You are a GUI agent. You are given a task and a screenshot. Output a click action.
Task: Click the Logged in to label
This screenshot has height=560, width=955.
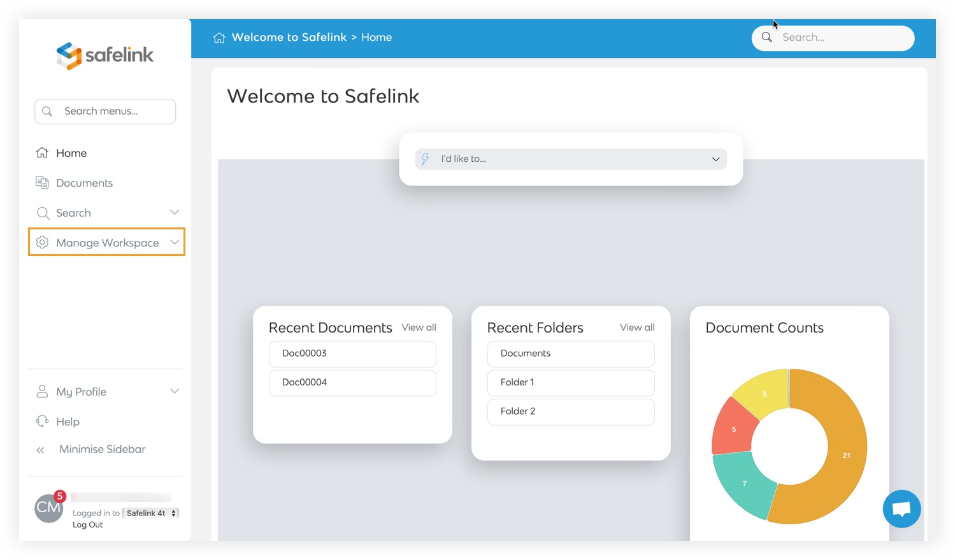96,513
